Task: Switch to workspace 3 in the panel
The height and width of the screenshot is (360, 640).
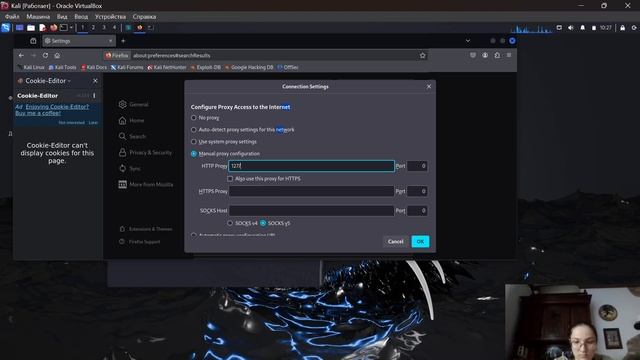Action: pyautogui.click(x=104, y=27)
